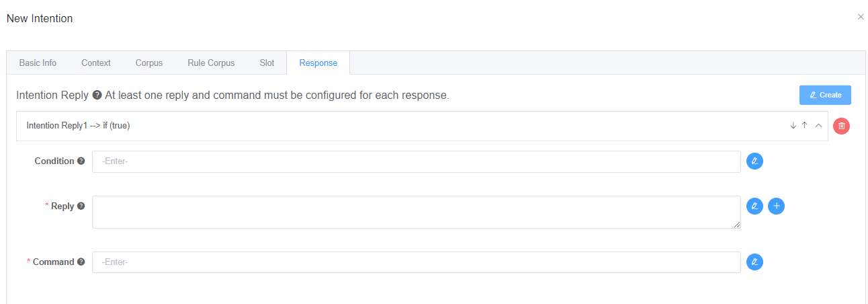Click help icon next to Intention Reply

click(x=97, y=96)
